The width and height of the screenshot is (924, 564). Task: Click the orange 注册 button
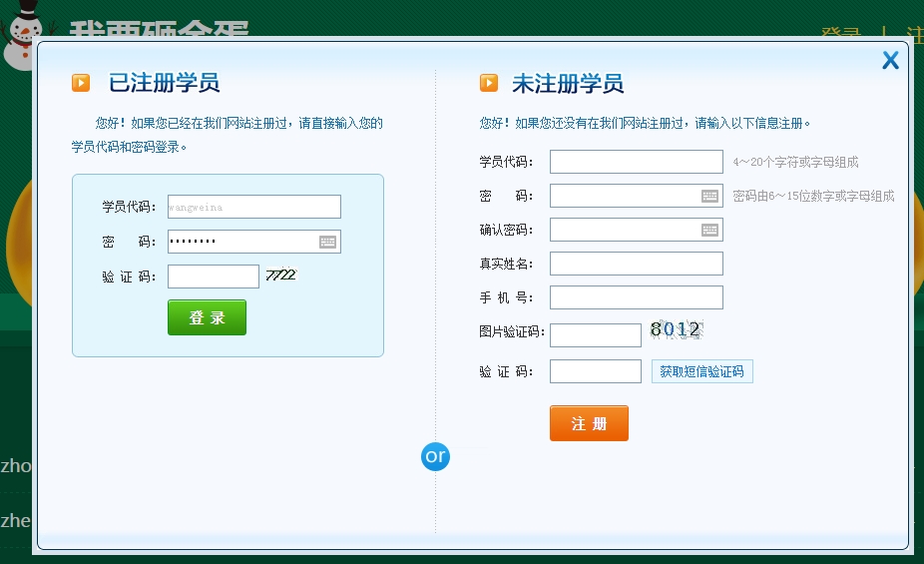(x=589, y=423)
